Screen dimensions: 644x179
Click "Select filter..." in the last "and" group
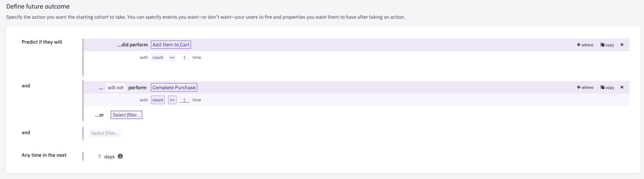coord(105,133)
